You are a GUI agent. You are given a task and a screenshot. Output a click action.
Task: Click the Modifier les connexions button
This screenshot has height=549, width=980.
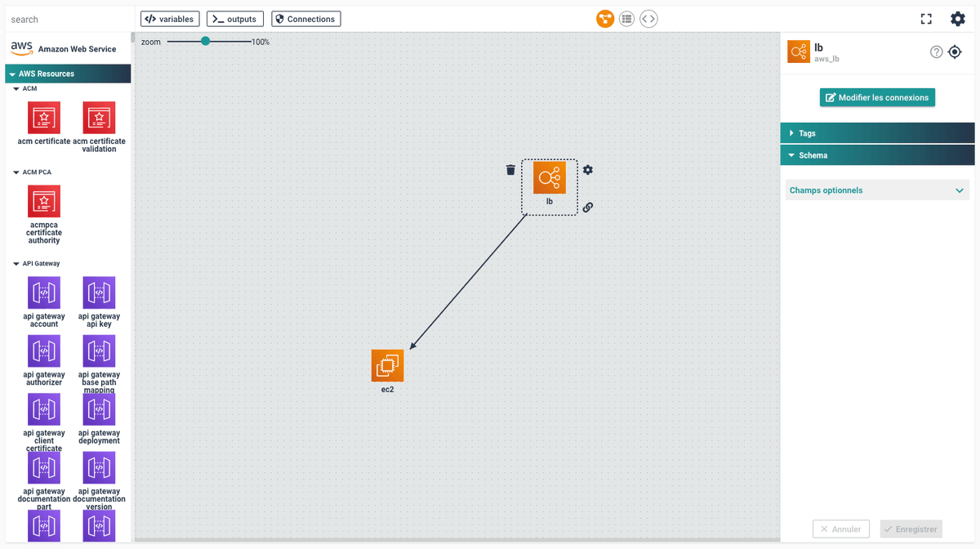877,97
